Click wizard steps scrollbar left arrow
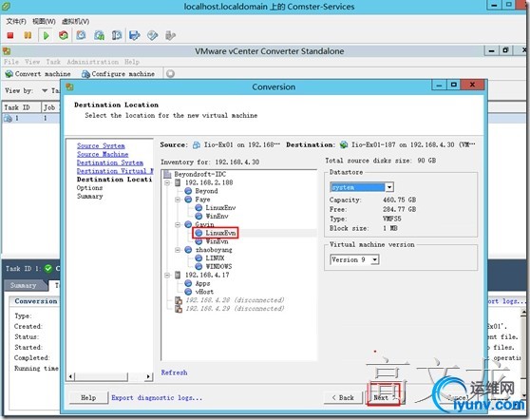This screenshot has width=530, height=420. pyautogui.click(x=70, y=376)
